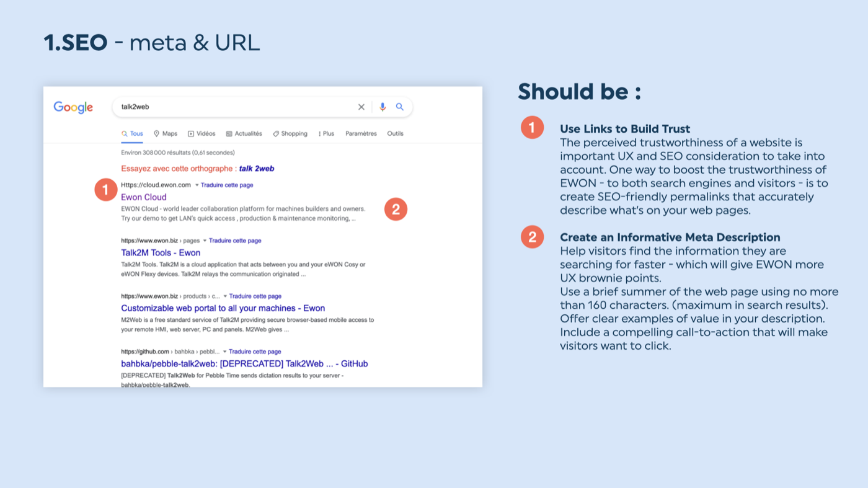Expand the dropdown arrow beside ewon.biz › pages
The width and height of the screenshot is (868, 488).
coord(205,241)
